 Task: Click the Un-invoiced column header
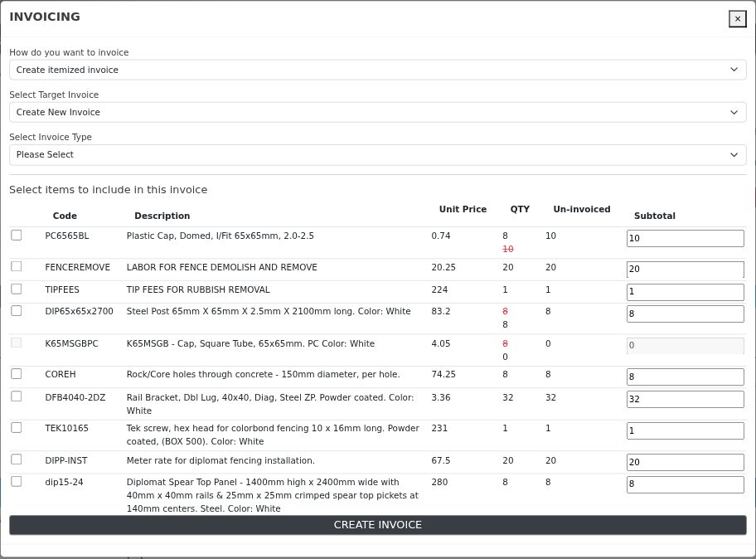click(581, 209)
